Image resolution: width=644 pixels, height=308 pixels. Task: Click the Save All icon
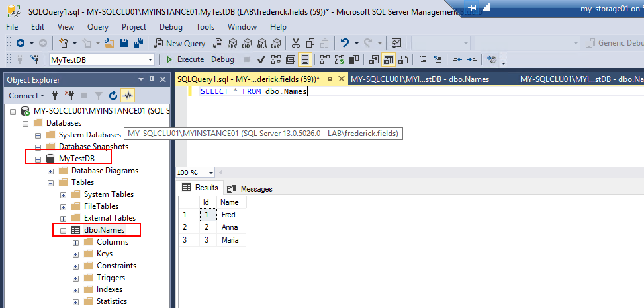[138, 43]
